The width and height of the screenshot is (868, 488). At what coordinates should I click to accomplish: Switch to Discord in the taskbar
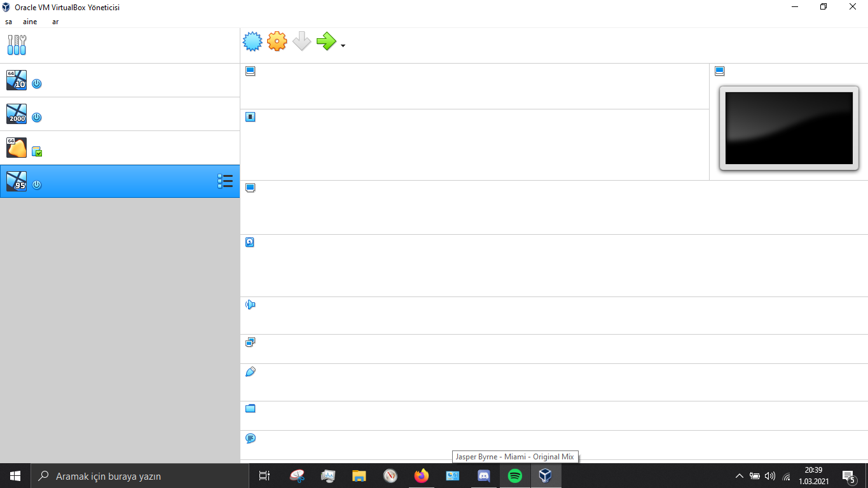click(484, 476)
